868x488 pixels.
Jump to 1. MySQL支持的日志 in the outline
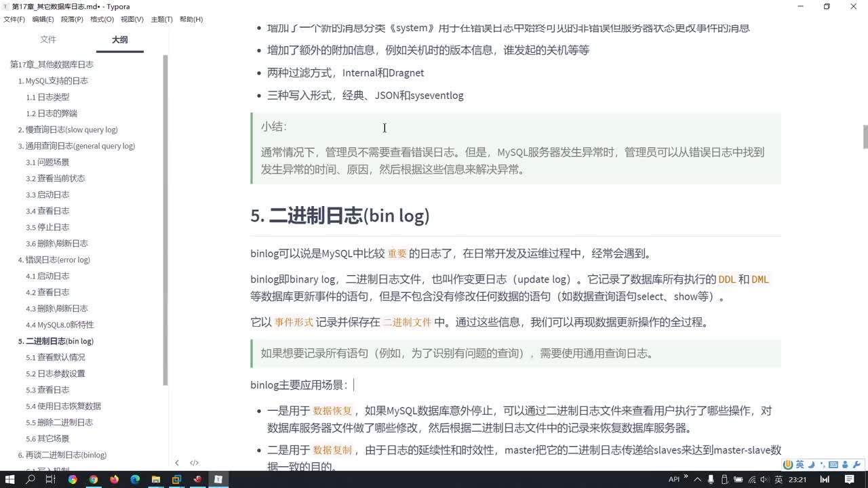coord(53,81)
